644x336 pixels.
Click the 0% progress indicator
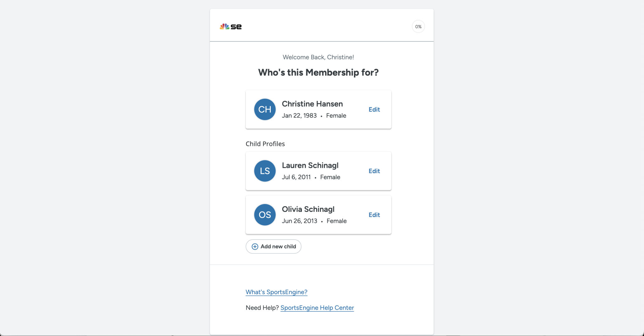click(418, 27)
